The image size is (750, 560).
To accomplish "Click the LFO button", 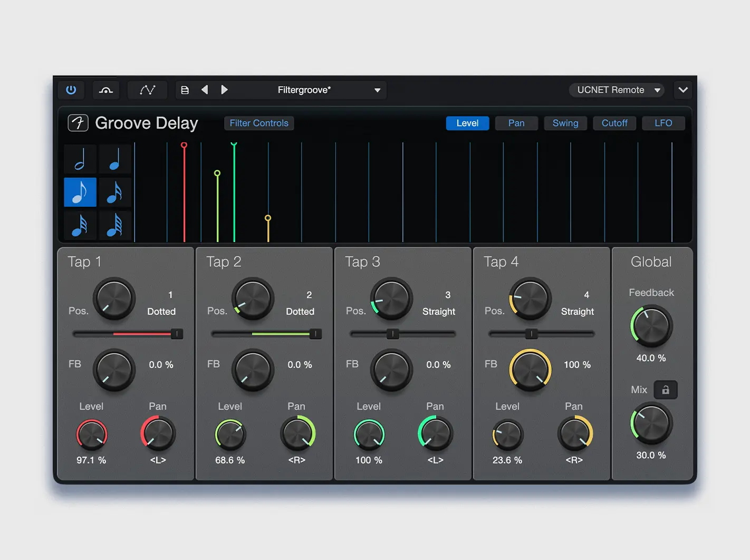I will [663, 123].
